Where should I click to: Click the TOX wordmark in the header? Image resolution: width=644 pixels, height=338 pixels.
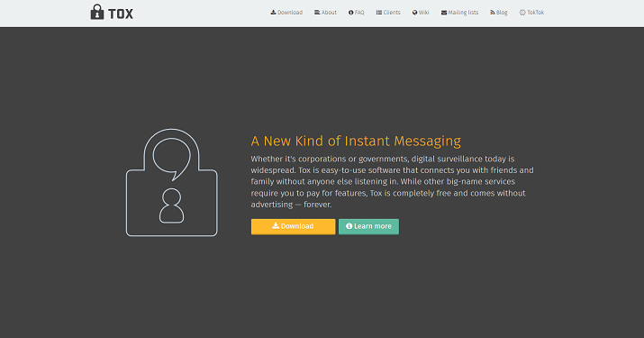pos(121,14)
